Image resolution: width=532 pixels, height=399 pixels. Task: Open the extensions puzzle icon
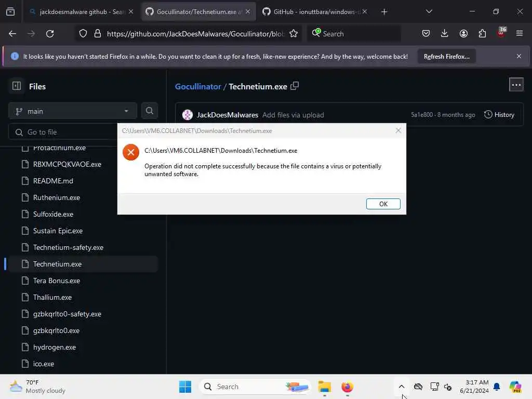[482, 33]
